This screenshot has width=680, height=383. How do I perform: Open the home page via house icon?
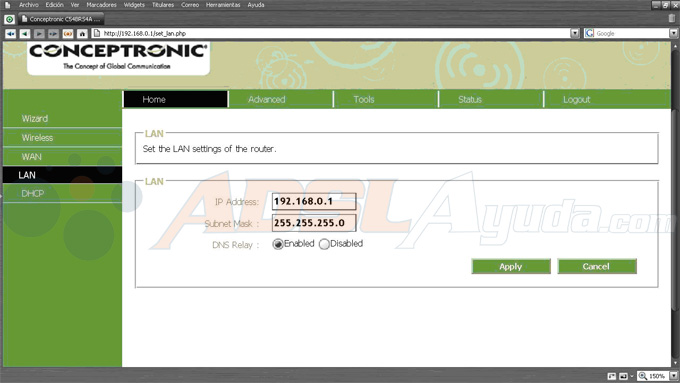pyautogui.click(x=82, y=33)
